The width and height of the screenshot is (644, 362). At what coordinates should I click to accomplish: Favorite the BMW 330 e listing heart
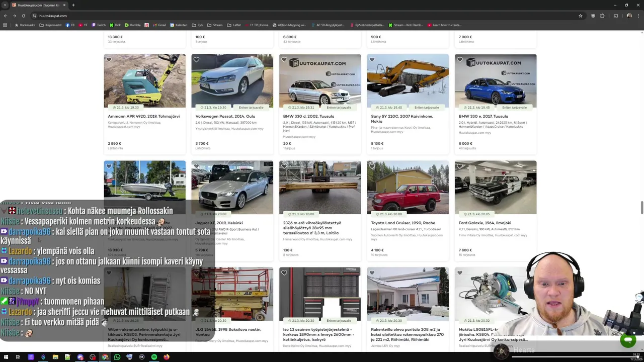point(460,60)
